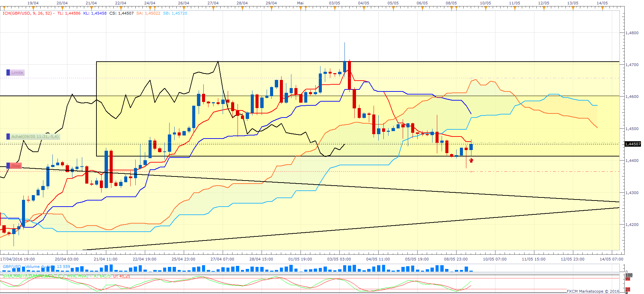Click the current price tag 1,44507 on price axis
The width and height of the screenshot is (644, 294).
pyautogui.click(x=632, y=144)
